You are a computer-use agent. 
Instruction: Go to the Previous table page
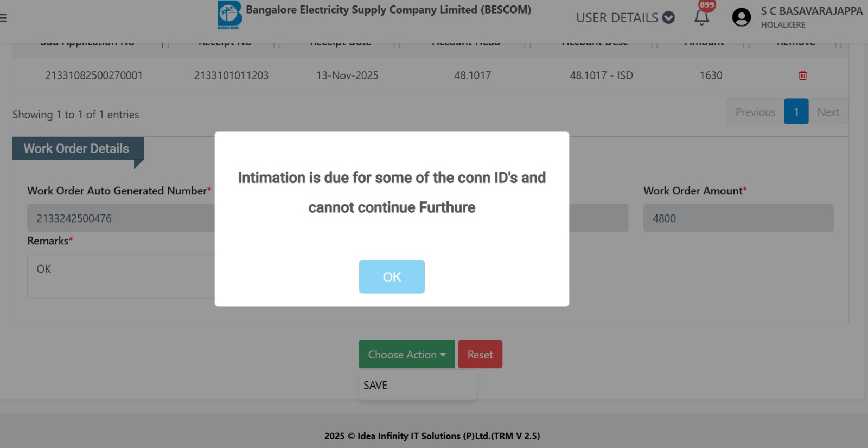755,112
